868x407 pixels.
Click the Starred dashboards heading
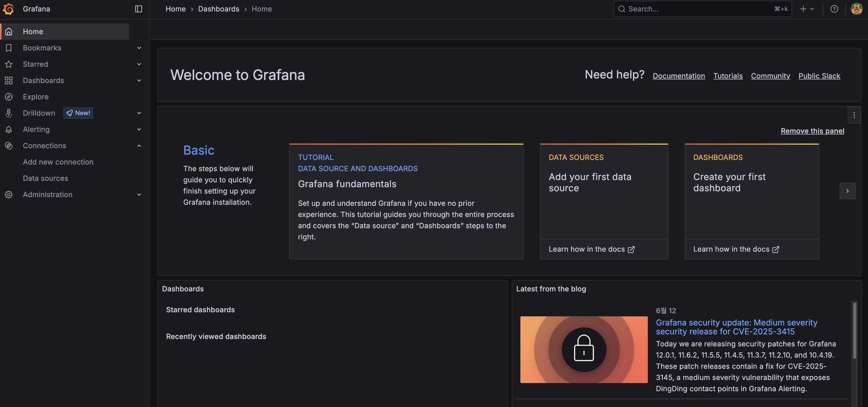(200, 310)
